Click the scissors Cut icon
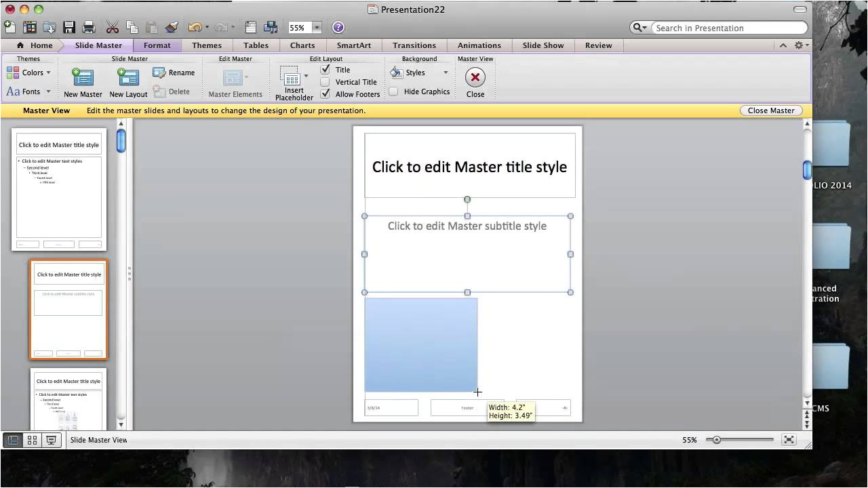Image resolution: width=868 pixels, height=488 pixels. pyautogui.click(x=113, y=28)
